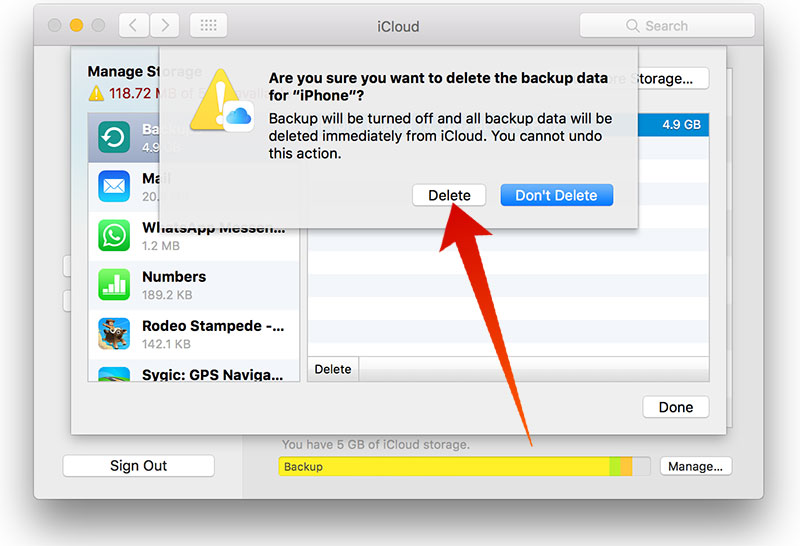Select the Sygic GPS Navigation icon
The width and height of the screenshot is (800, 546).
tap(115, 374)
